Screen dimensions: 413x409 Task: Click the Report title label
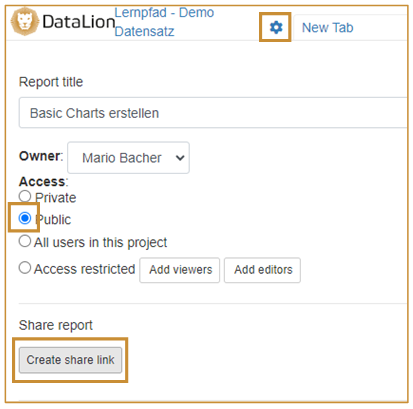click(51, 82)
